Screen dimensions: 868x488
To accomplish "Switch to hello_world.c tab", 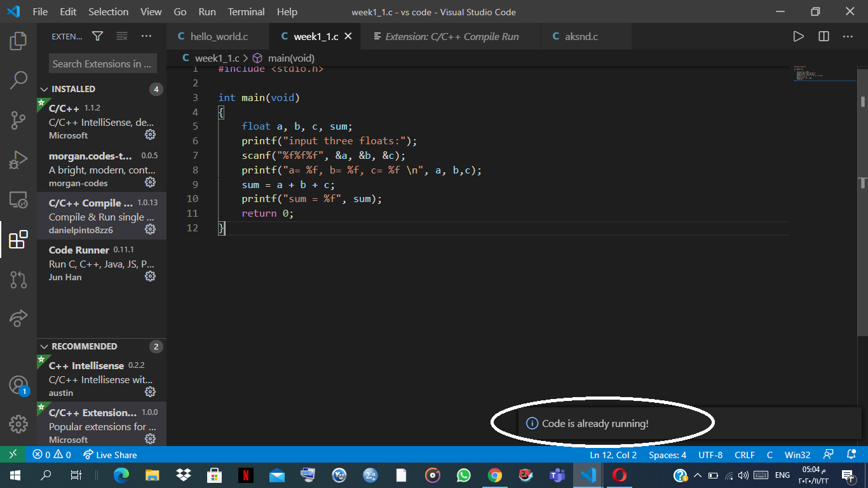I will click(x=218, y=36).
